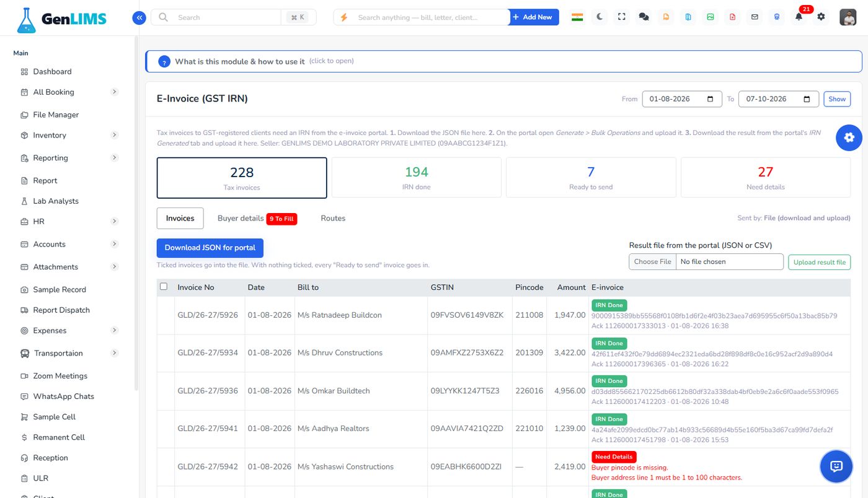This screenshot has width=868, height=498.
Task: Click the Choose File button
Action: click(652, 262)
